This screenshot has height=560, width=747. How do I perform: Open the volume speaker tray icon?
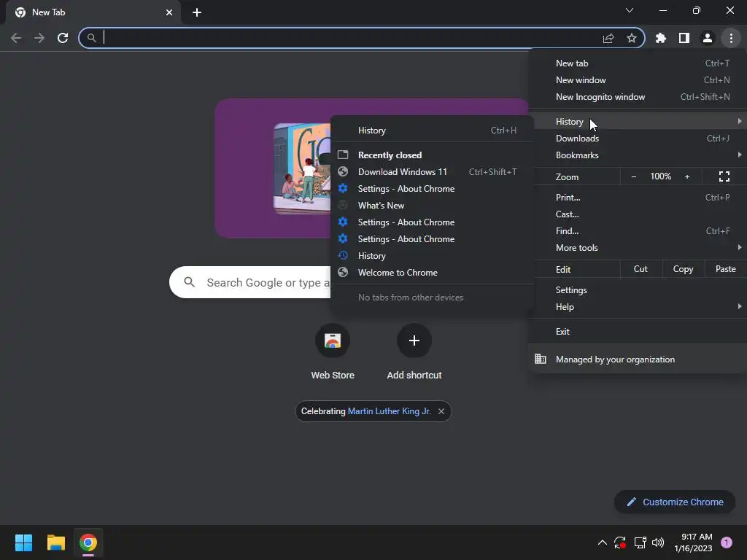(x=658, y=542)
